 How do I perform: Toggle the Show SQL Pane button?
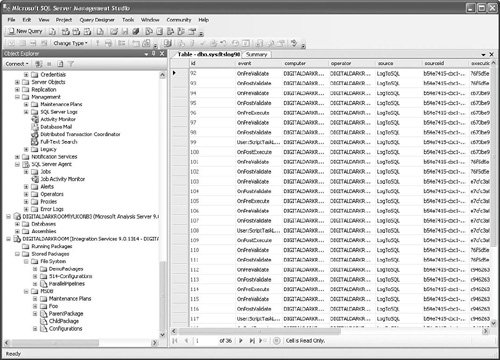coord(33,43)
